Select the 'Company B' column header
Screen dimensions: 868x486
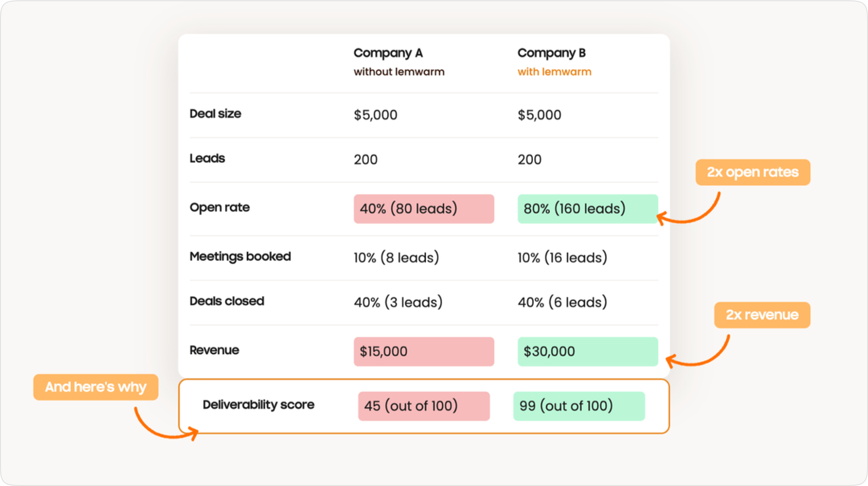552,53
